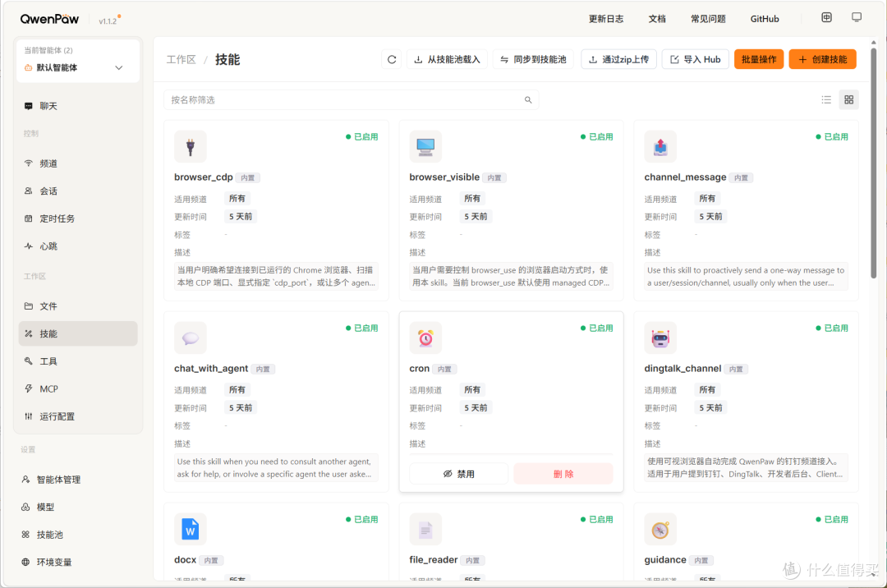Click the 工作区 breadcrumb link

point(181,59)
